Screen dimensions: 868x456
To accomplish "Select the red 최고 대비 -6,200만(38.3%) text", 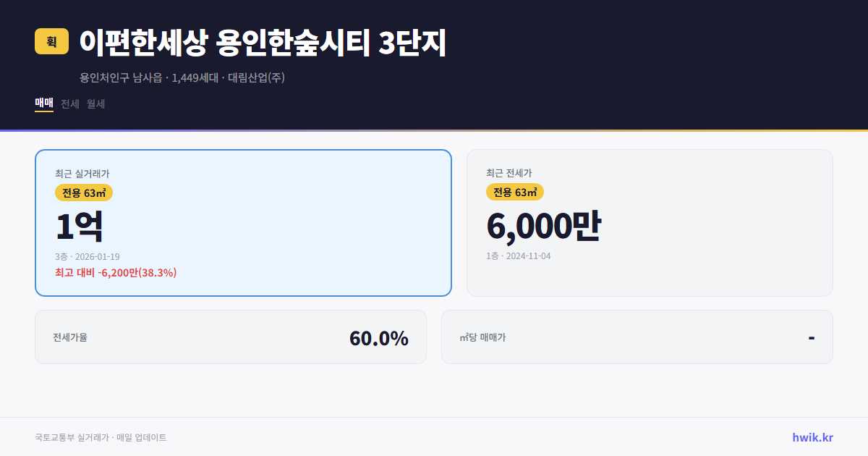I will click(x=115, y=273).
